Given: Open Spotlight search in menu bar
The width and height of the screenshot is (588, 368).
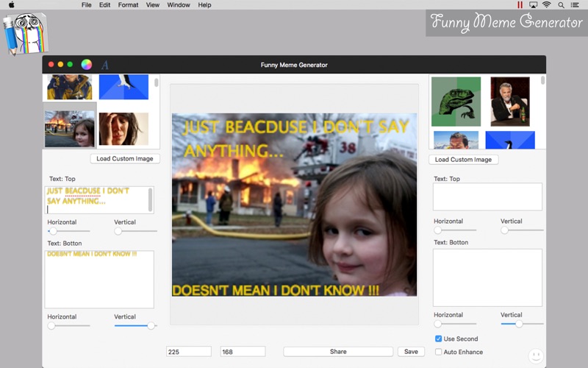Looking at the screenshot, I should (x=561, y=5).
